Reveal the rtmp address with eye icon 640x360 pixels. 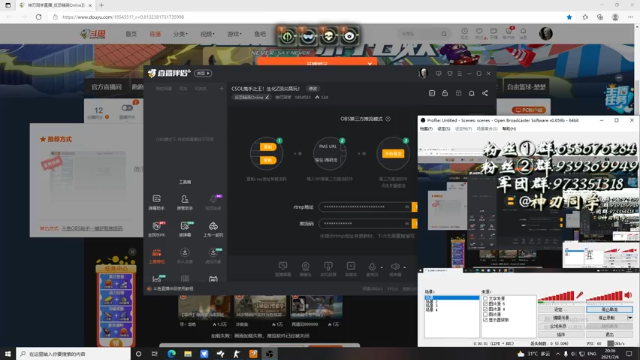[407, 207]
